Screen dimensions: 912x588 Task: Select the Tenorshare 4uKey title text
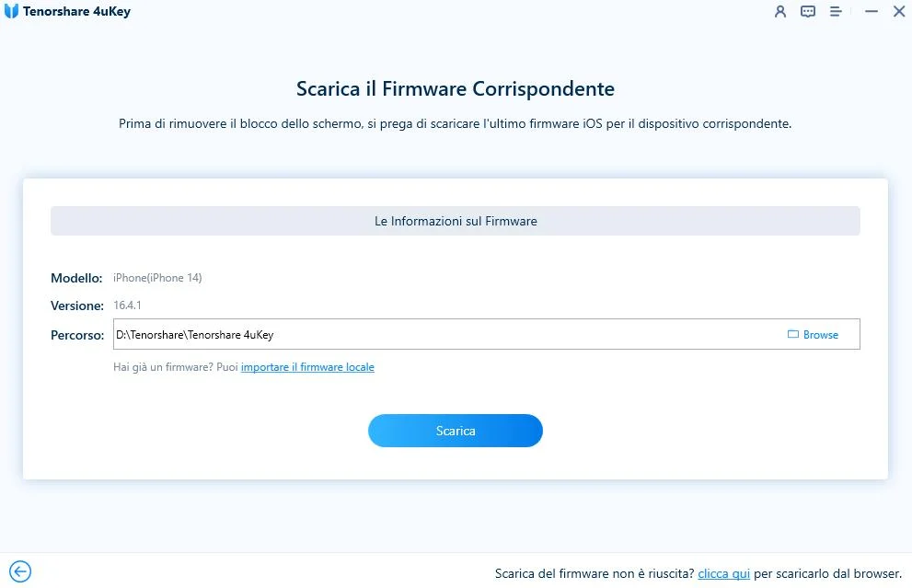(78, 11)
